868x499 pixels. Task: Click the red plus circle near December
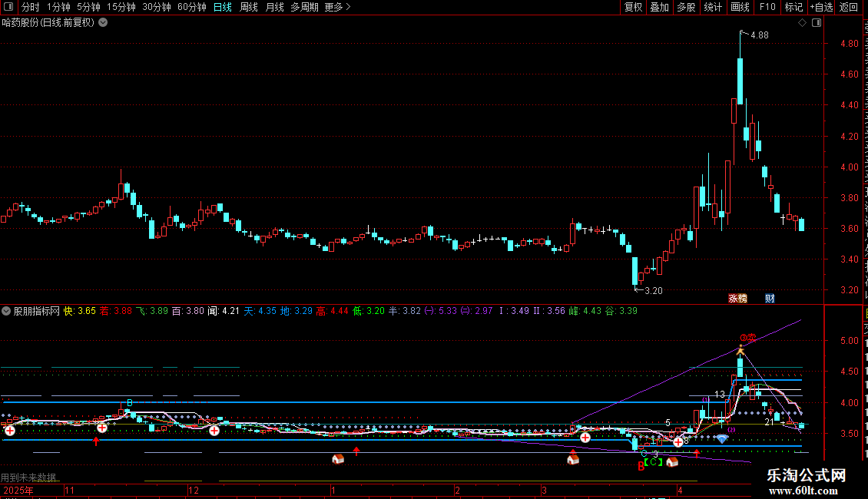point(214,431)
